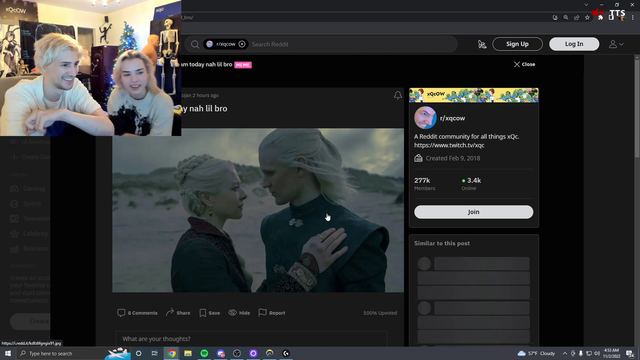Open the Windows Start menu
Screen dimensions: 640x360
(8, 353)
